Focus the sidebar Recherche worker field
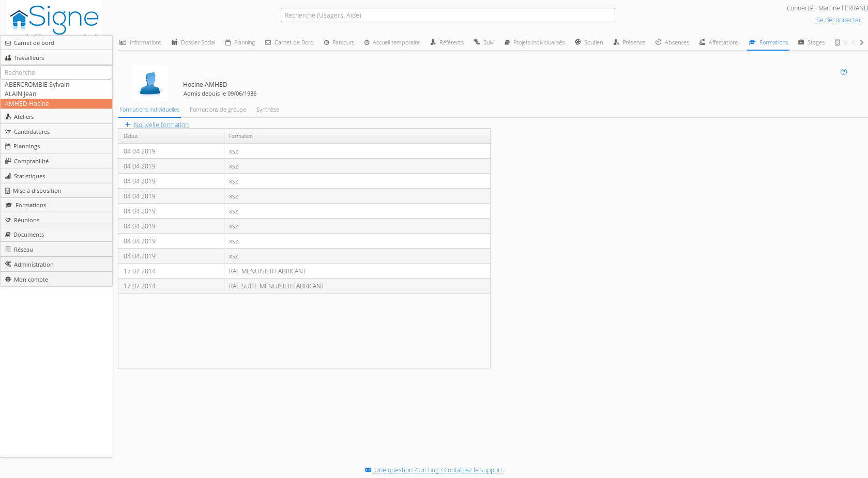 click(56, 72)
